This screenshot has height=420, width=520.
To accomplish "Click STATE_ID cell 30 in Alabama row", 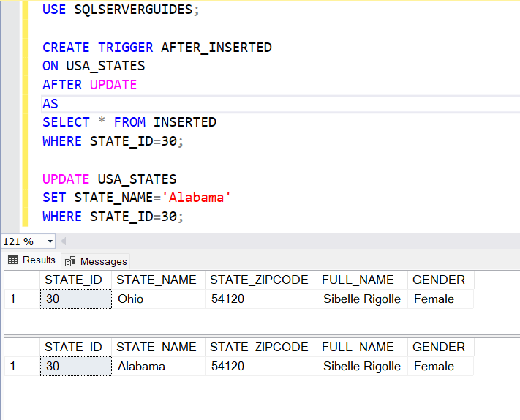I will tap(75, 367).
